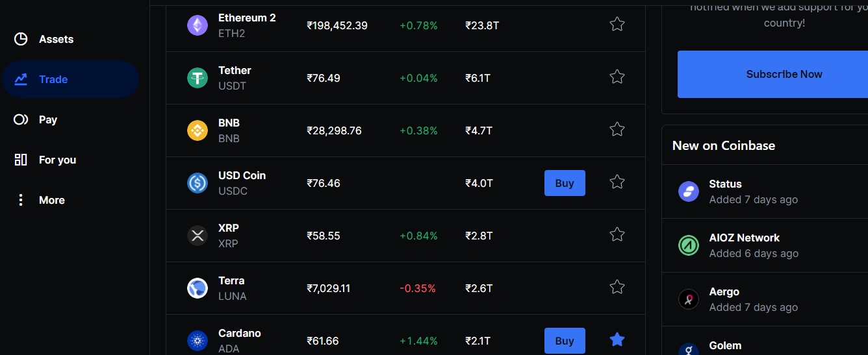Viewport: 868px width, 355px height.
Task: Click the AIOZ Network icon
Action: (689, 245)
